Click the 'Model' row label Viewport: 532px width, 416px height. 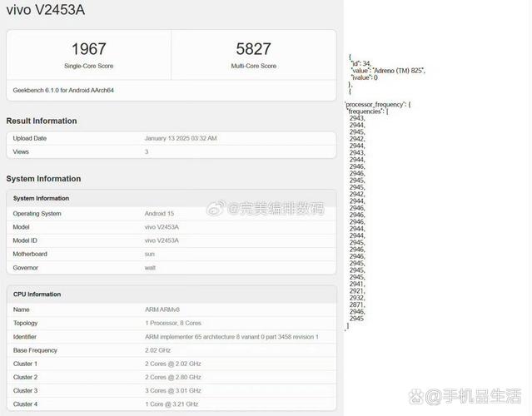click(21, 227)
